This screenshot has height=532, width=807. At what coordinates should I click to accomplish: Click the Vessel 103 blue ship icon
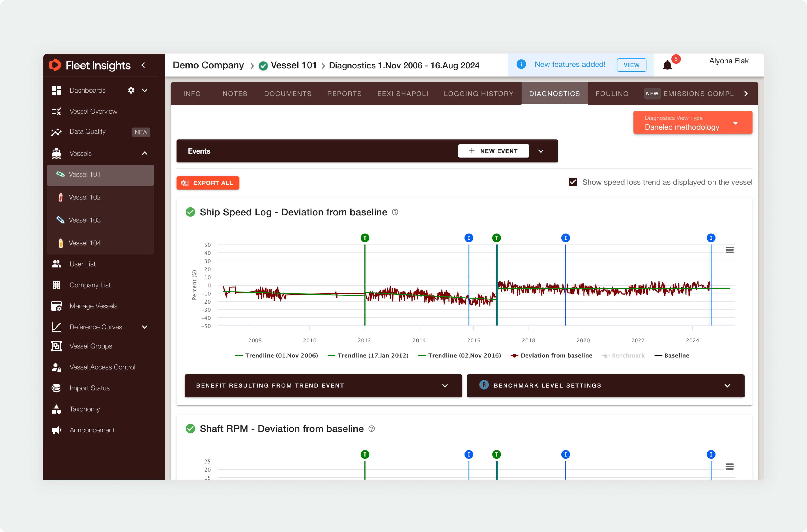(60, 220)
